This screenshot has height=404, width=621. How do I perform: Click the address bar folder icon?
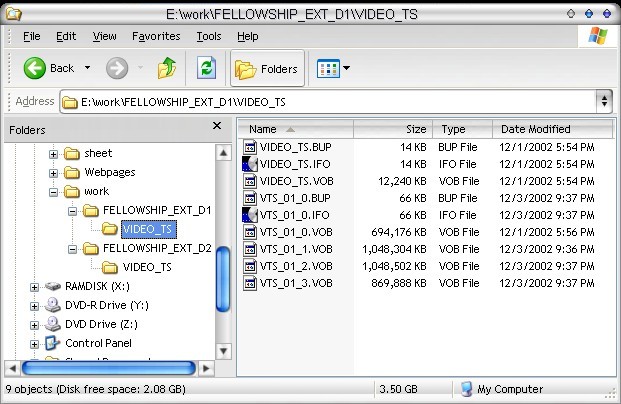coord(70,103)
